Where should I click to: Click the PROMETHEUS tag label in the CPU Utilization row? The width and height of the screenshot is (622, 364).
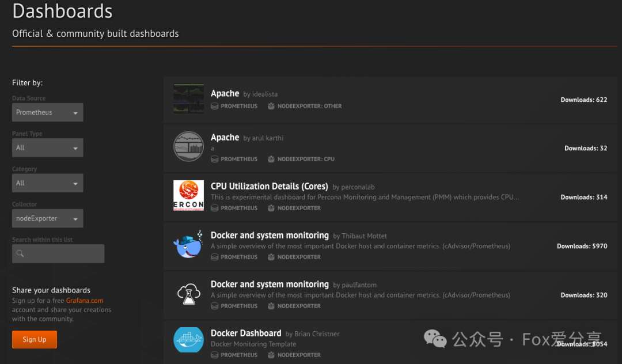pyautogui.click(x=239, y=208)
